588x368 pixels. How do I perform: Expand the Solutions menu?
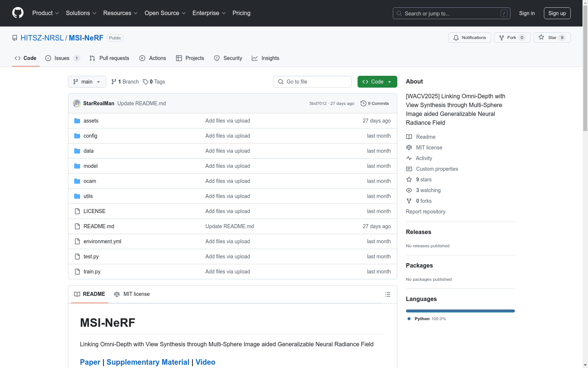[x=81, y=13]
